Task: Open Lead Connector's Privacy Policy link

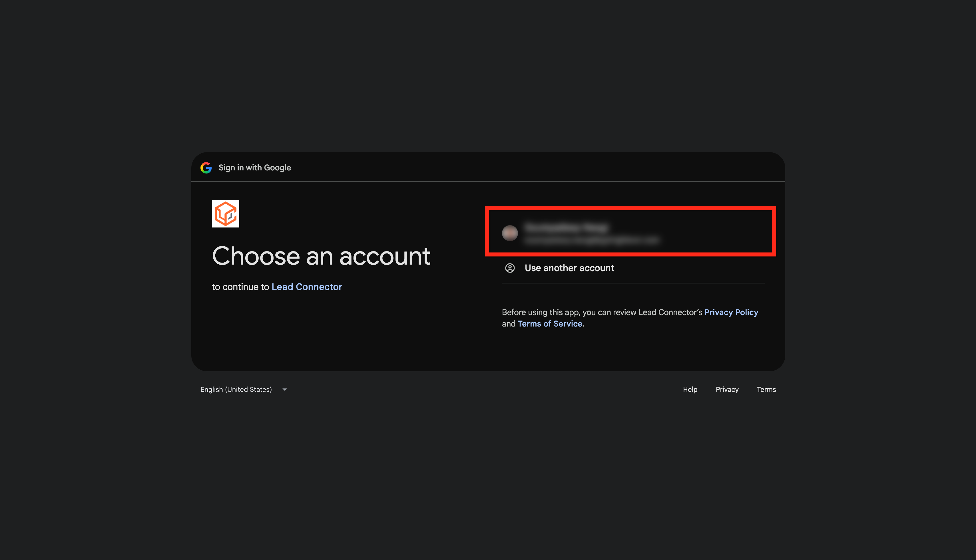Action: point(731,312)
